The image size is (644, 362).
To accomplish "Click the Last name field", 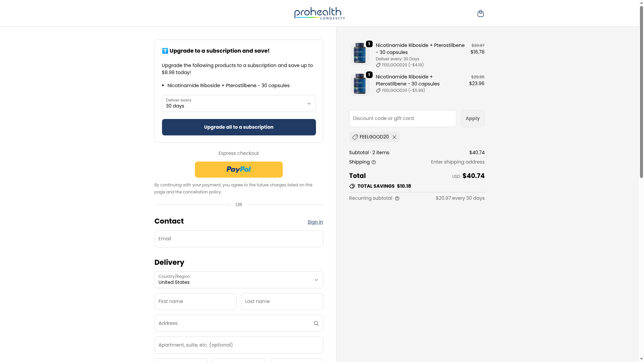I will point(282,302).
